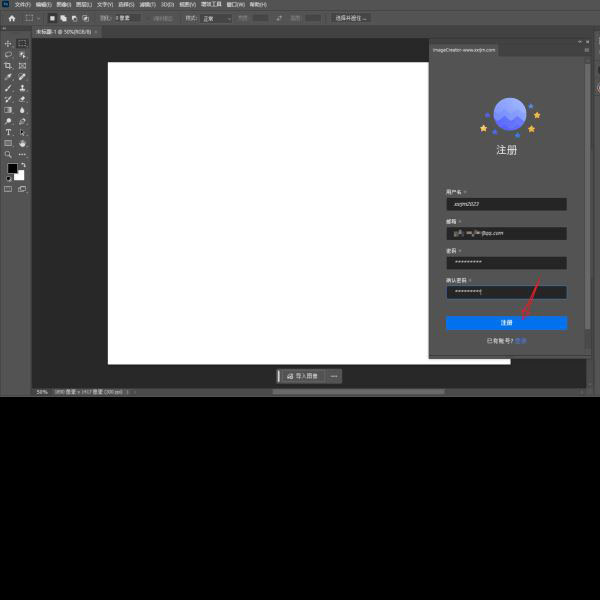Click the Home icon in options bar
This screenshot has height=600, width=600.
click(12, 18)
